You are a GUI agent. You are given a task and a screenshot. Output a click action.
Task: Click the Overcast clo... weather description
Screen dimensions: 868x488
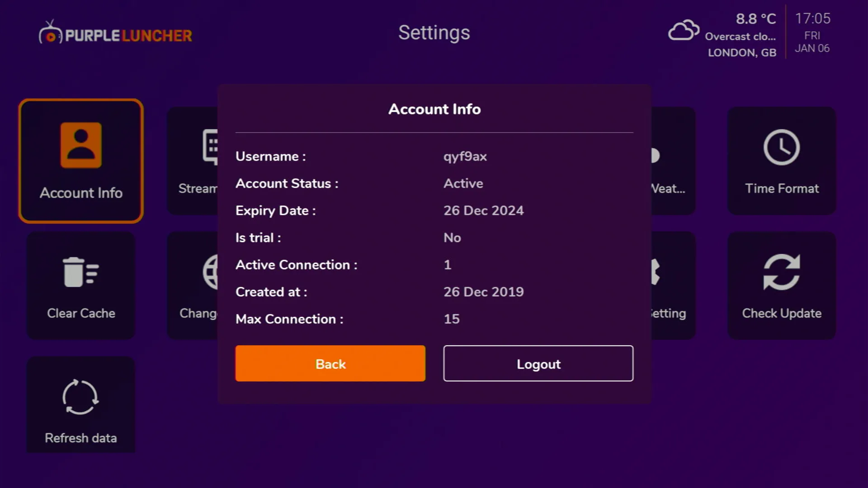741,36
